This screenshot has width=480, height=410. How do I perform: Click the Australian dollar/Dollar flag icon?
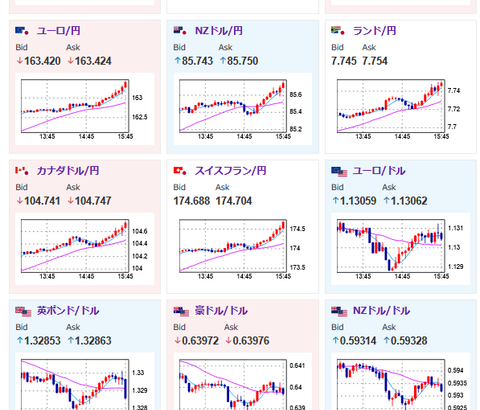pyautogui.click(x=181, y=312)
